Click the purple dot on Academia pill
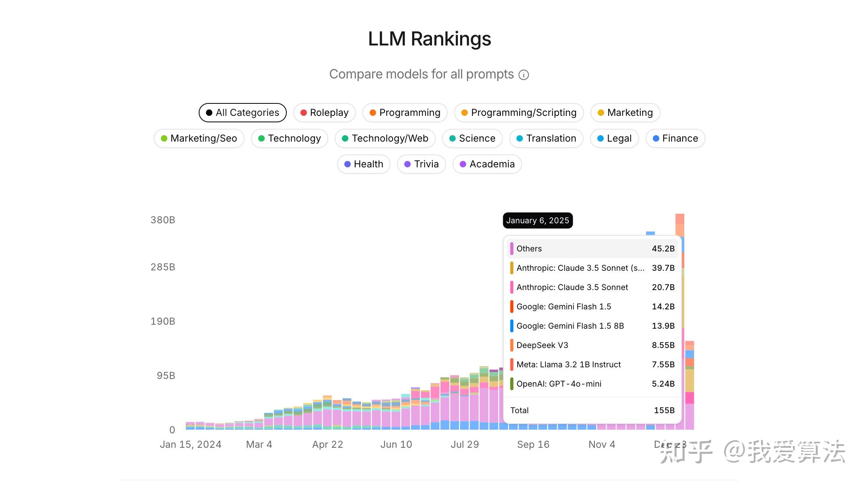This screenshot has width=868, height=486. 463,164
